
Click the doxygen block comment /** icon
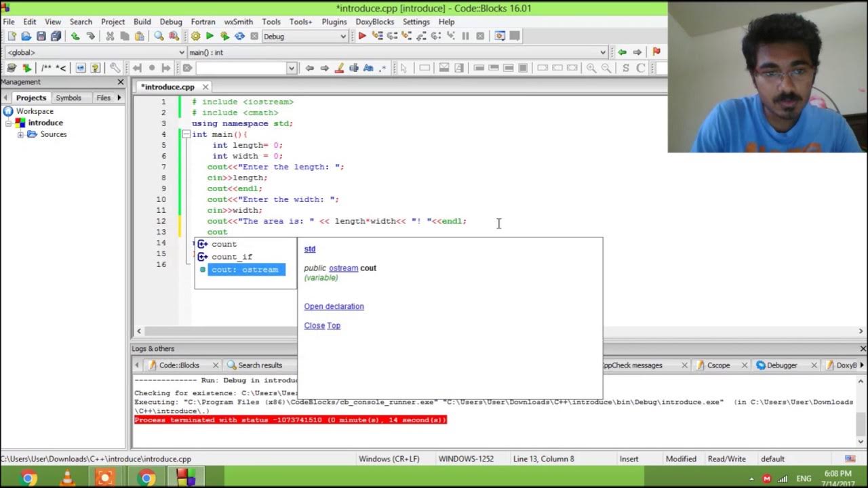click(x=46, y=68)
